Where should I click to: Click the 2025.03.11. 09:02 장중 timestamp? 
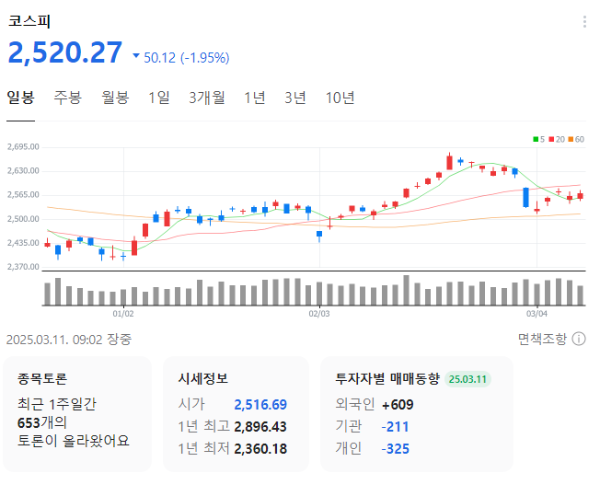69,339
